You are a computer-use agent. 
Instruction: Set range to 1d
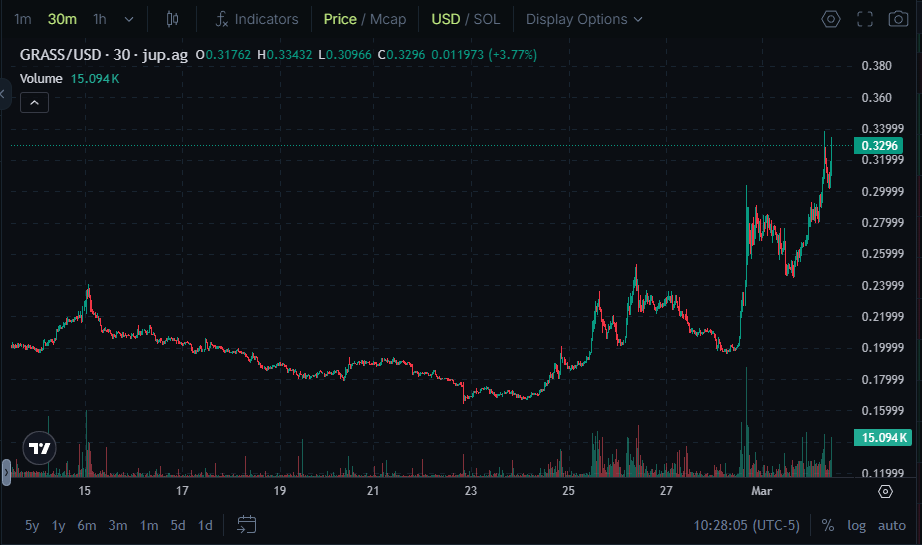[205, 526]
